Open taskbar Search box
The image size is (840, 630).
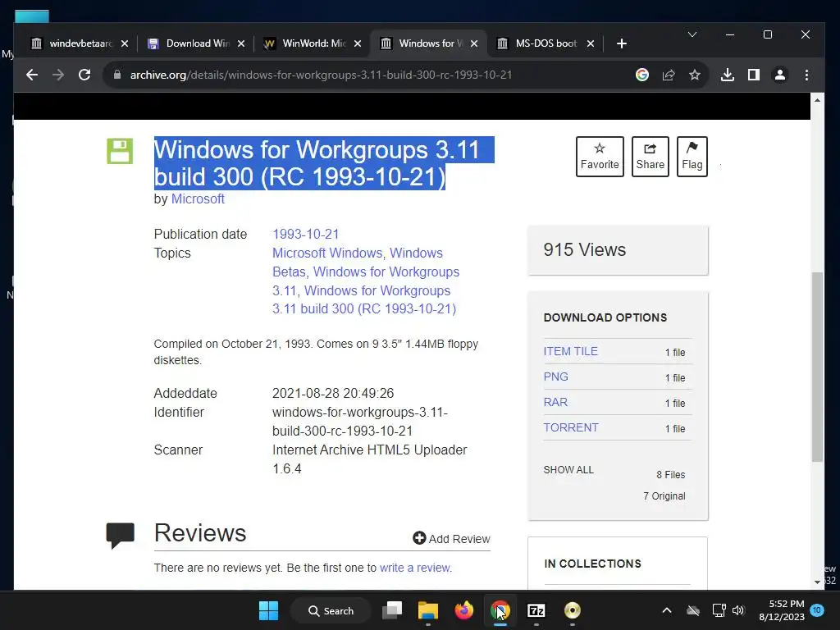pos(331,610)
